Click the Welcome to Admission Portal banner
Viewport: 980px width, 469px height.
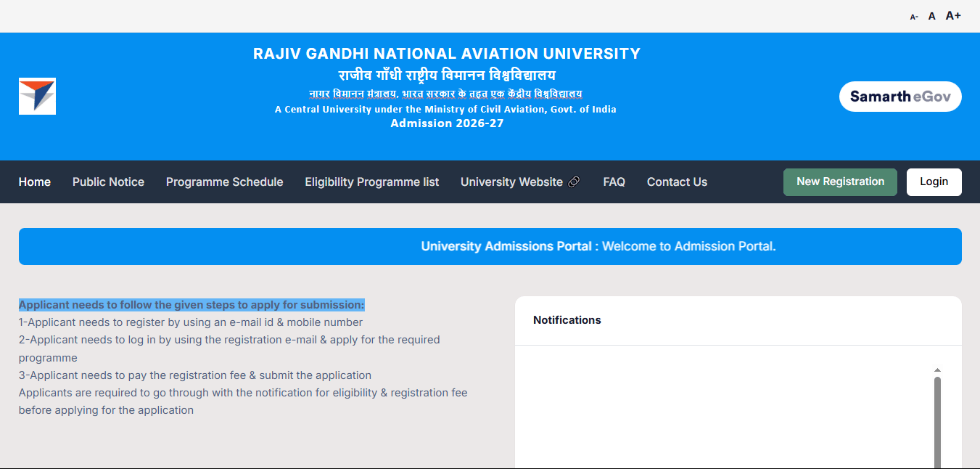click(x=598, y=247)
